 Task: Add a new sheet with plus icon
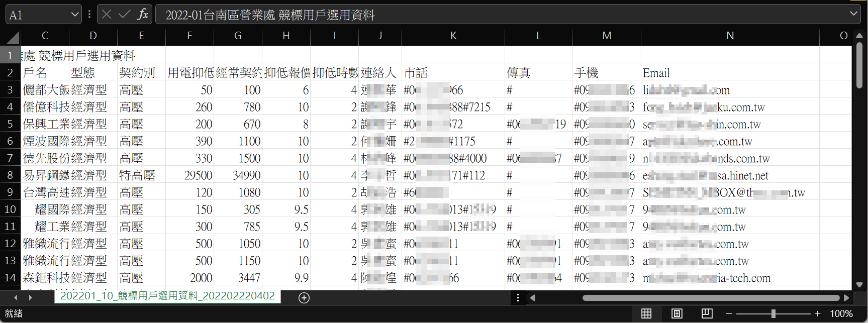tap(304, 298)
